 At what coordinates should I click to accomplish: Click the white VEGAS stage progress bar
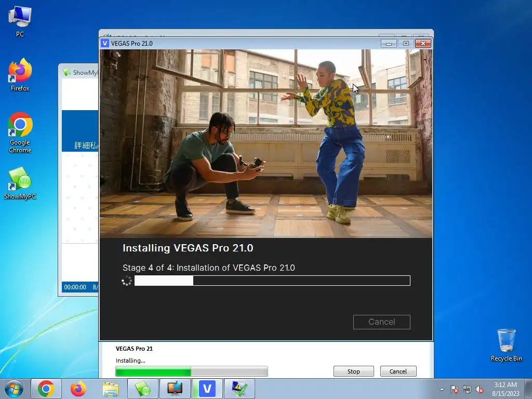point(272,281)
